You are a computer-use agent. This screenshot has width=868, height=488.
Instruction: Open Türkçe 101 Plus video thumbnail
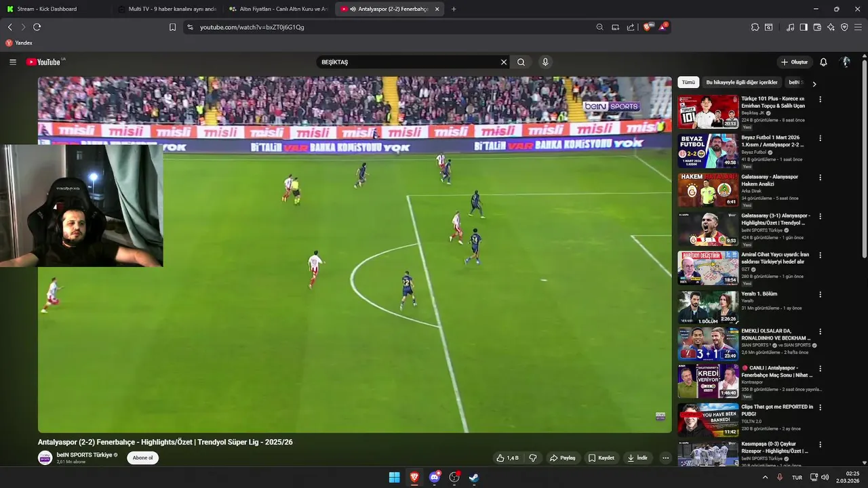708,111
